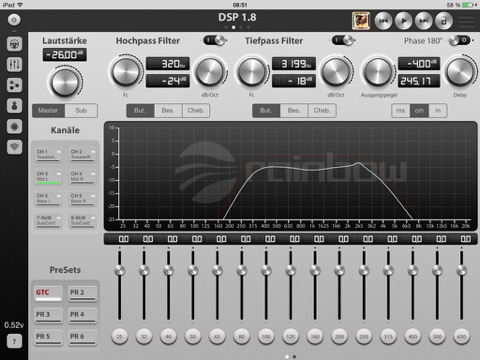The image size is (480, 360).
Task: Choose Cheb. type for Tiefpass filter
Action: click(x=322, y=110)
